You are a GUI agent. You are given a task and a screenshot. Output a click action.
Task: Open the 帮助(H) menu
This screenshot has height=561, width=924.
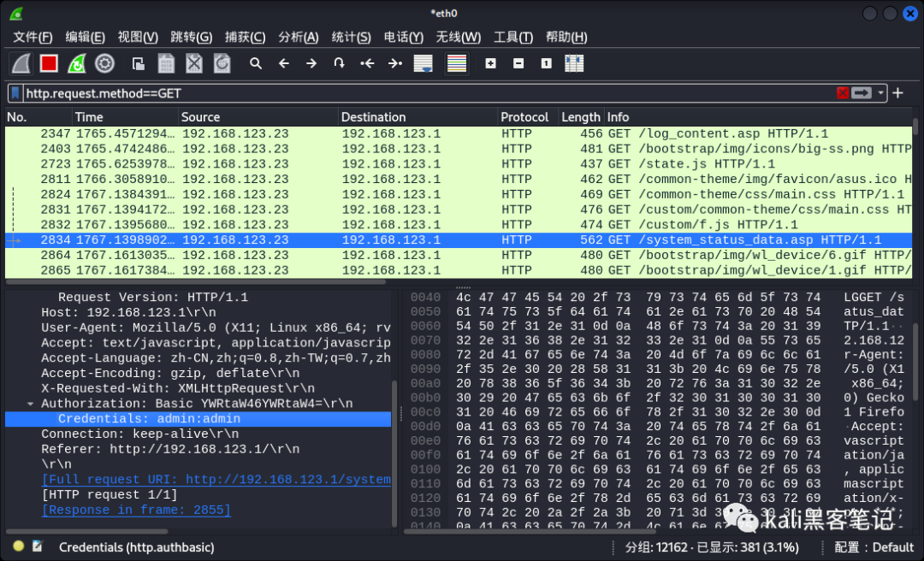[x=566, y=37]
